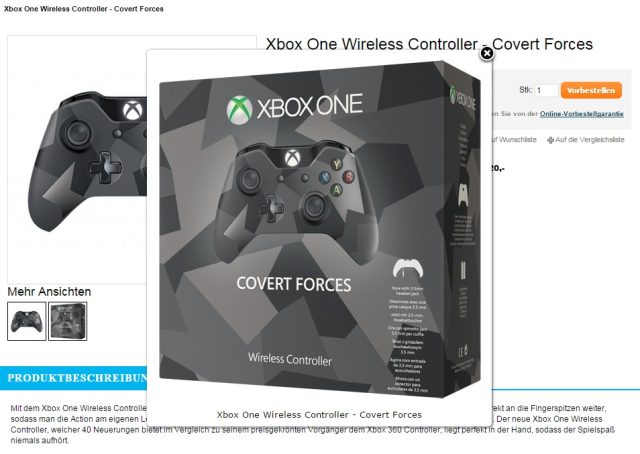640x454 pixels.
Task: Click the Auf die Vergleichsliste link
Action: (x=589, y=140)
